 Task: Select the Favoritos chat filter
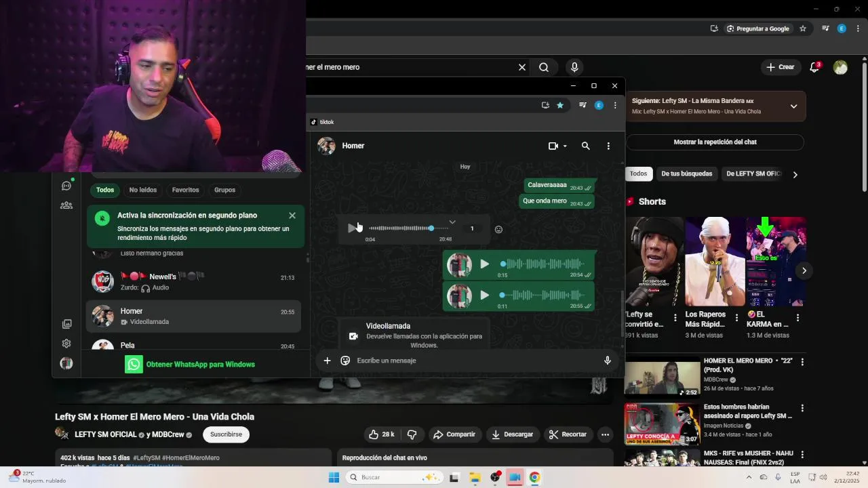[x=185, y=190]
